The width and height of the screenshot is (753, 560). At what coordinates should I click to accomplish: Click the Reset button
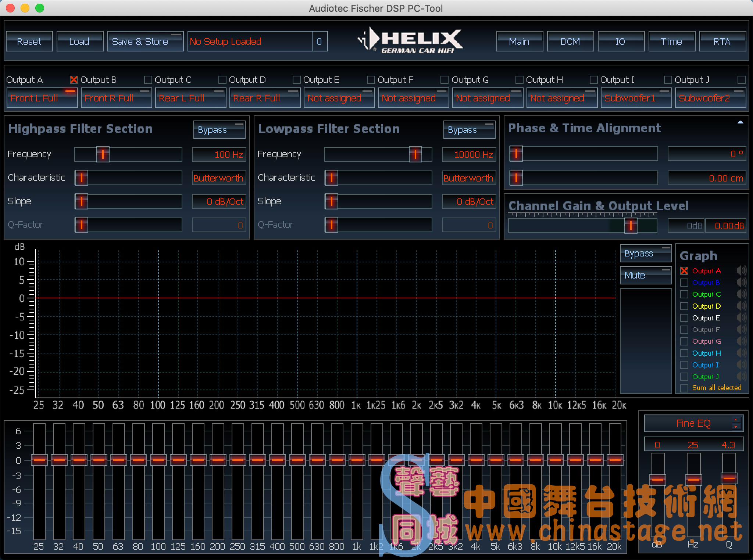[x=29, y=41]
